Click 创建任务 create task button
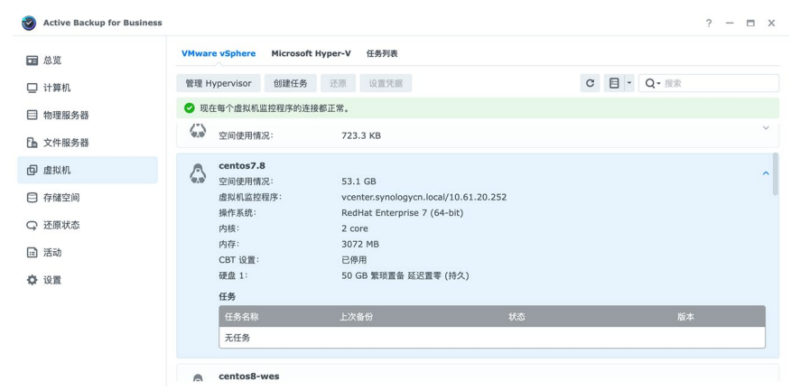The height and width of the screenshot is (391, 800). click(290, 83)
